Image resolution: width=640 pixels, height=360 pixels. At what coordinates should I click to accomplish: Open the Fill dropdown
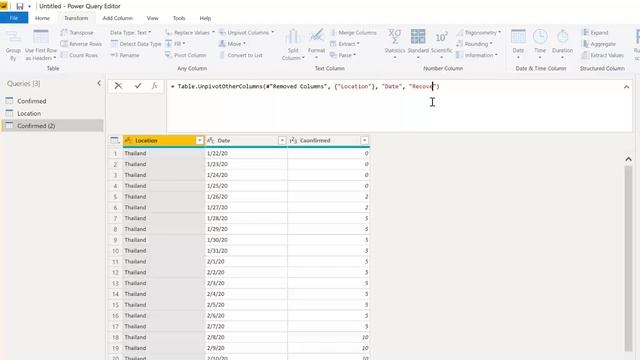click(x=175, y=44)
